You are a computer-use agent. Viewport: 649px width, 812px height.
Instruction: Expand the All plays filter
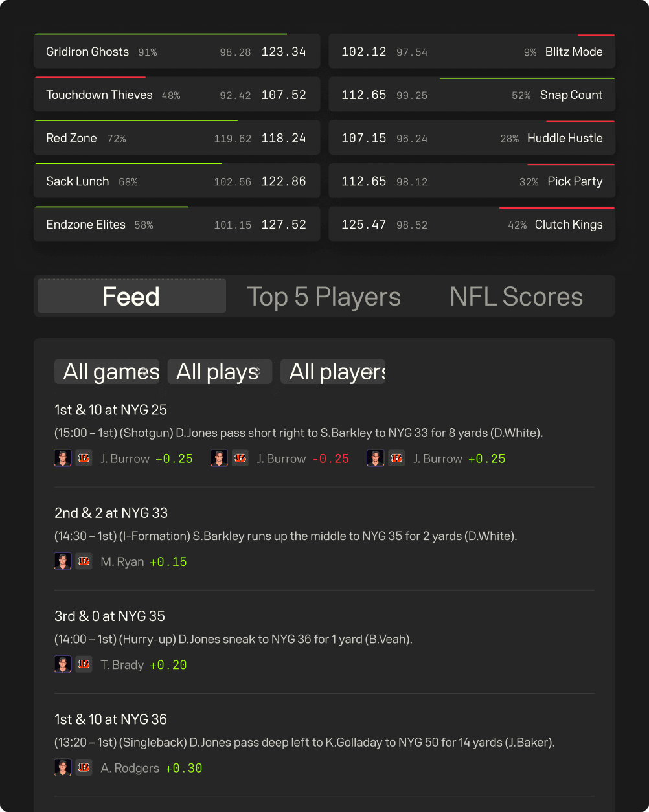[x=220, y=372]
